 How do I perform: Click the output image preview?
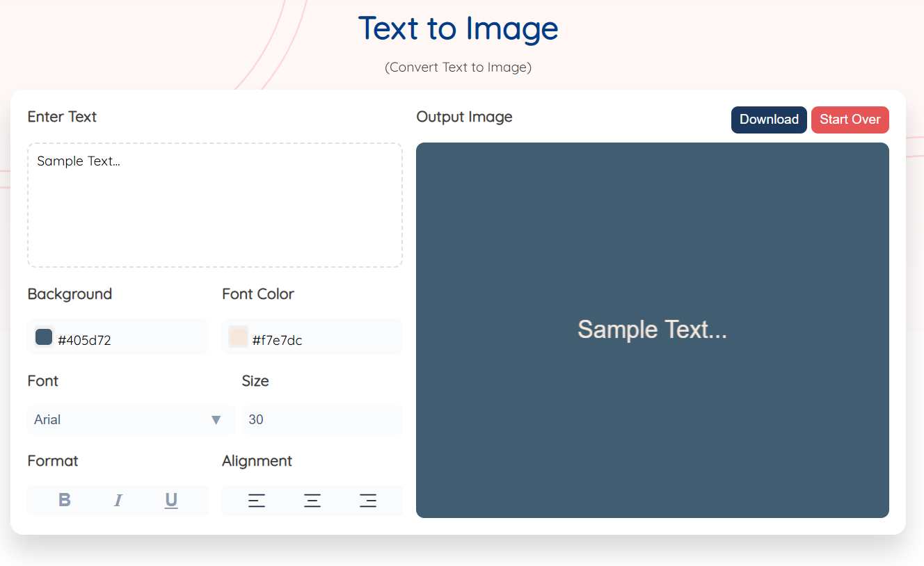[652, 417]
